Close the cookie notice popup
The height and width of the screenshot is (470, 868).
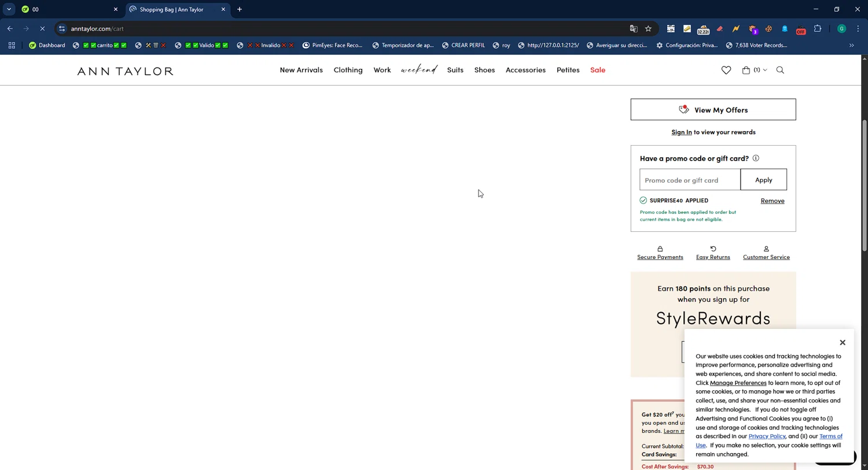843,343
